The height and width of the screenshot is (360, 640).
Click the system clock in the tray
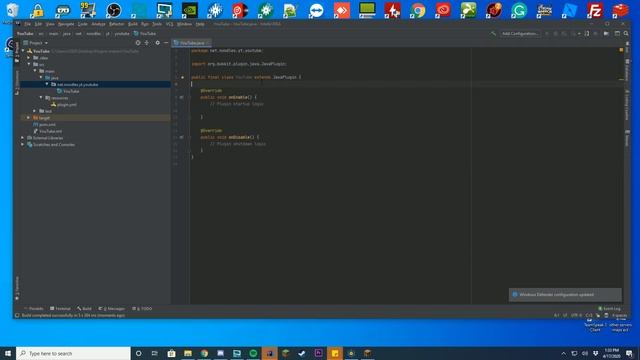click(612, 353)
